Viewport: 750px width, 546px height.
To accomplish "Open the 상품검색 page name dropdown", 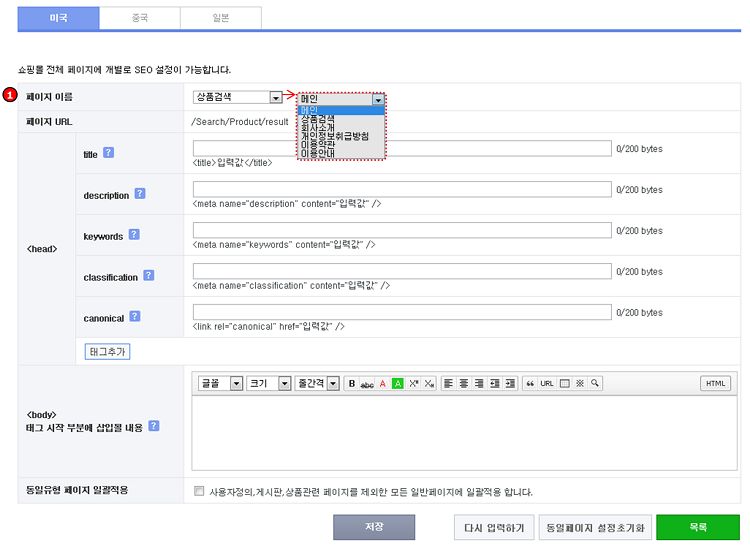I will 238,97.
